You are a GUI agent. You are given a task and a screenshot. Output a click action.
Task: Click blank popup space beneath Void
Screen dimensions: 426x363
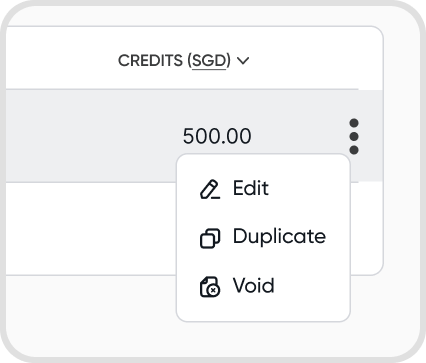tap(263, 310)
